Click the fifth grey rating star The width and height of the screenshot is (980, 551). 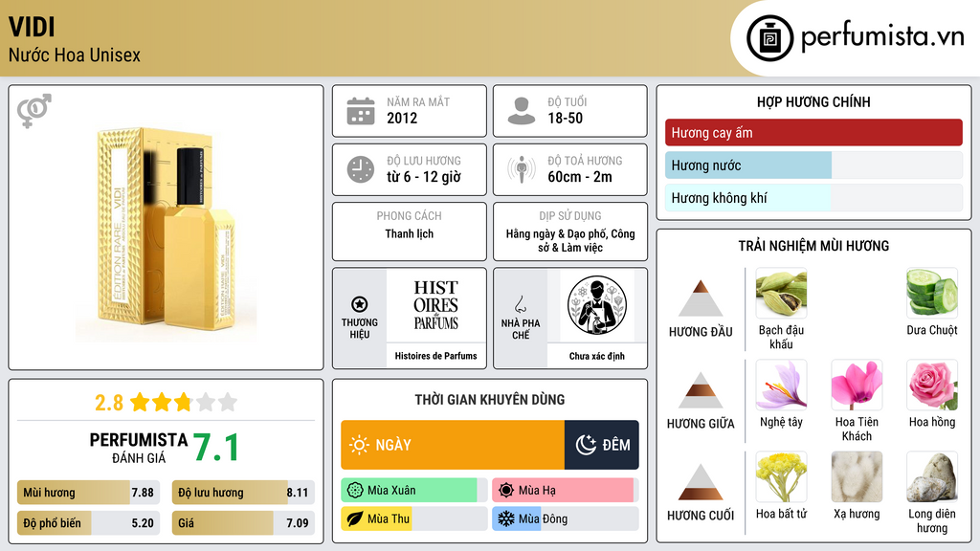point(228,402)
